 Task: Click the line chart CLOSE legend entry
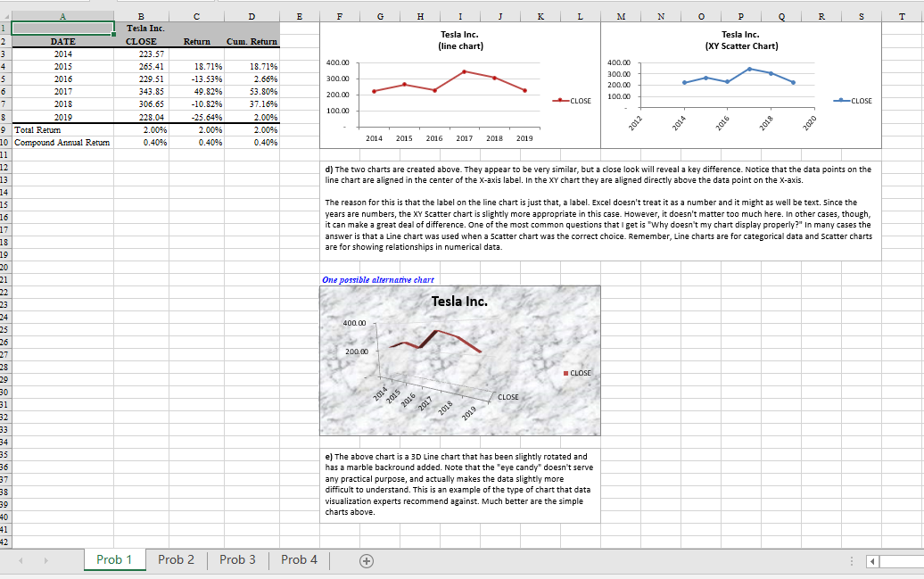click(572, 101)
